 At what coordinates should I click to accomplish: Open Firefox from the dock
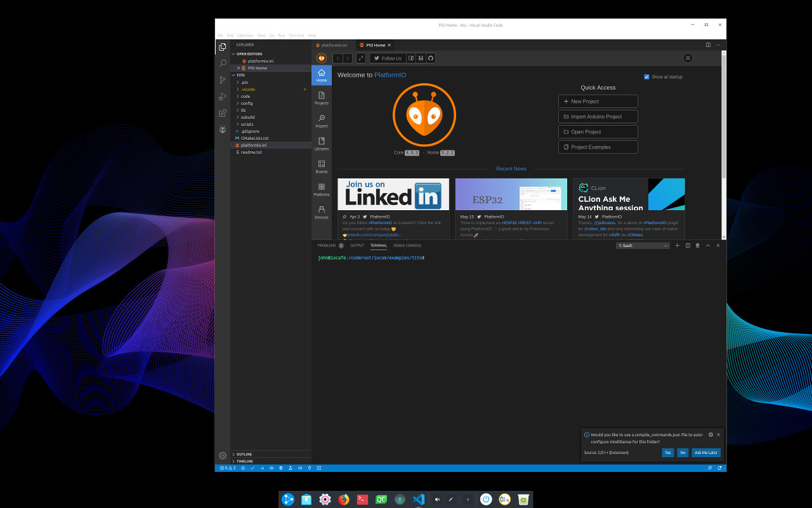(343, 499)
